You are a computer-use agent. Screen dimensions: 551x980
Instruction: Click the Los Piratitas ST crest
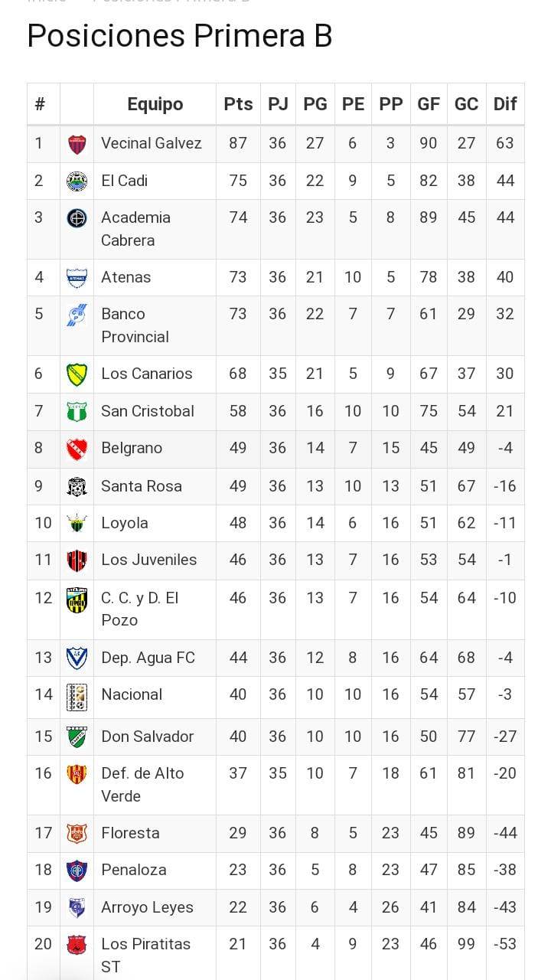click(x=77, y=945)
